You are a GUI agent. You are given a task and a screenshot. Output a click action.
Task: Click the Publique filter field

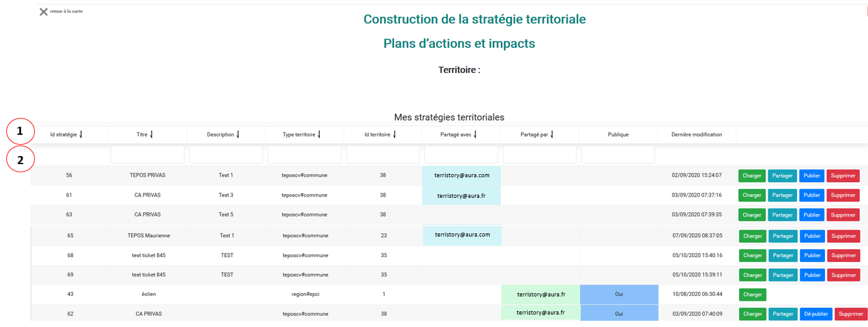(x=618, y=155)
